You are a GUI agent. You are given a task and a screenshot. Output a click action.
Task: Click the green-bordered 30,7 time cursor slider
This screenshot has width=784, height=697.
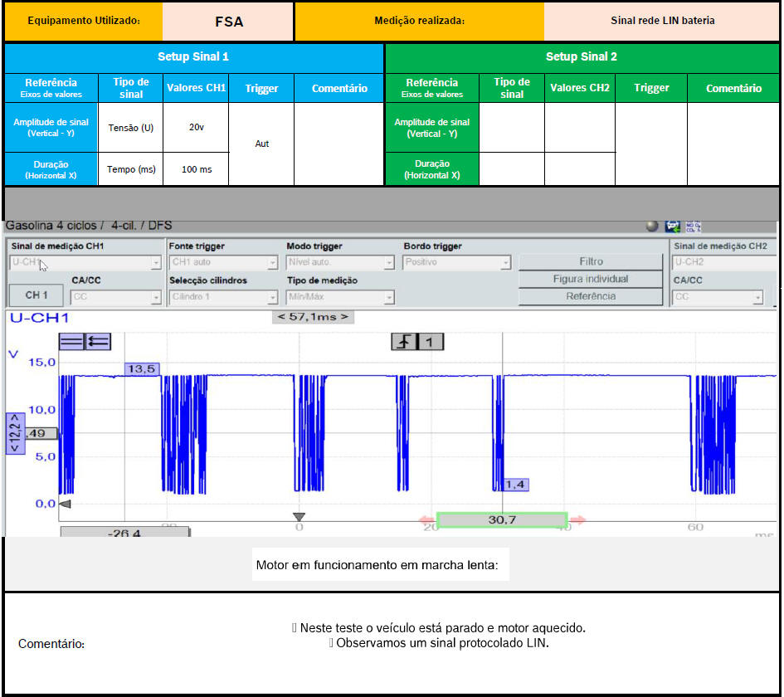[502, 520]
